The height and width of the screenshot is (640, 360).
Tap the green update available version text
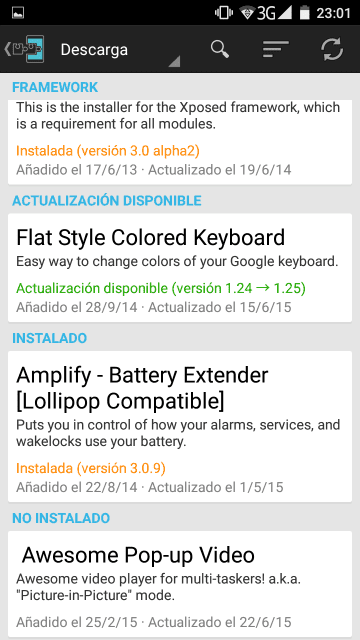tap(161, 288)
